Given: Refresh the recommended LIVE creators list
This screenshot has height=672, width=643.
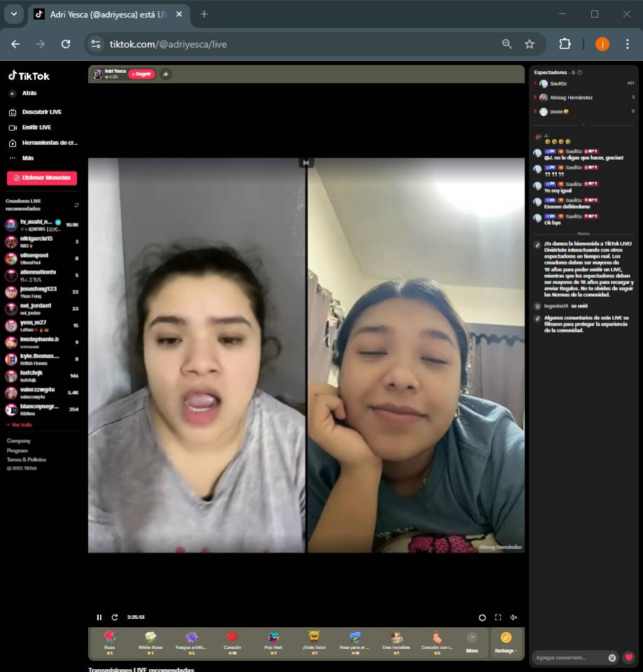Looking at the screenshot, I should pyautogui.click(x=76, y=205).
